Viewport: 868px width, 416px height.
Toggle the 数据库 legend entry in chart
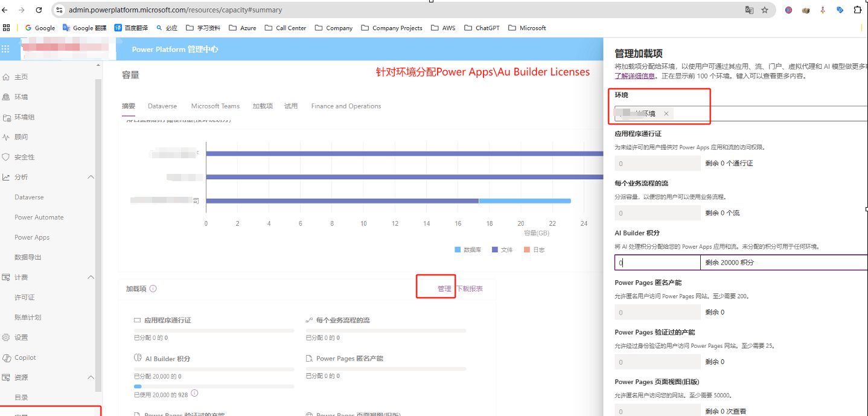tap(468, 249)
